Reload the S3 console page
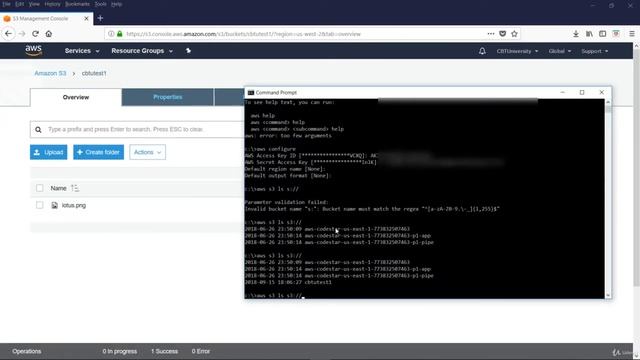Image resolution: width=640 pixels, height=360 pixels. point(36,34)
